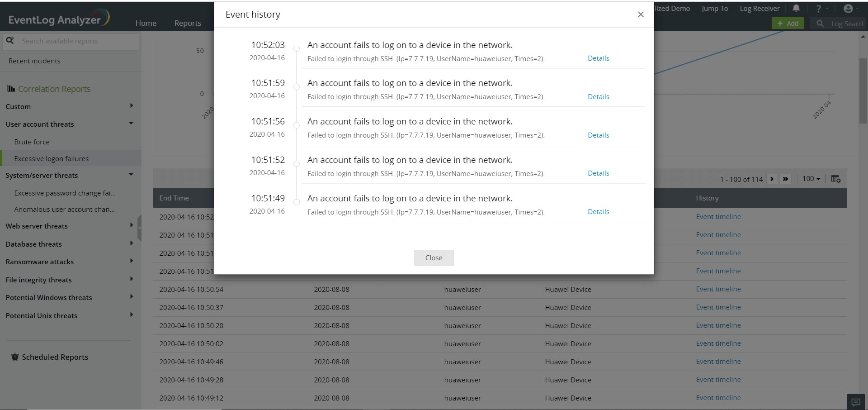Collapse User account threats section
The image size is (868, 410).
(x=131, y=124)
